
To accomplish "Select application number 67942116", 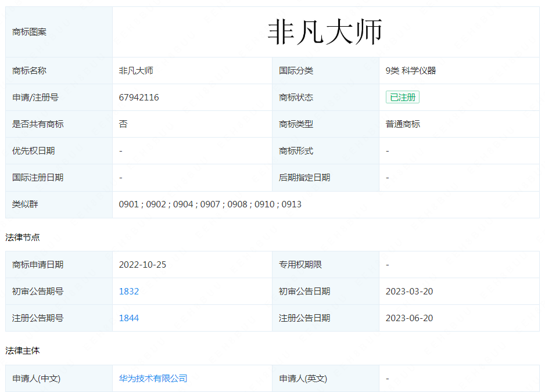I will click(139, 98).
